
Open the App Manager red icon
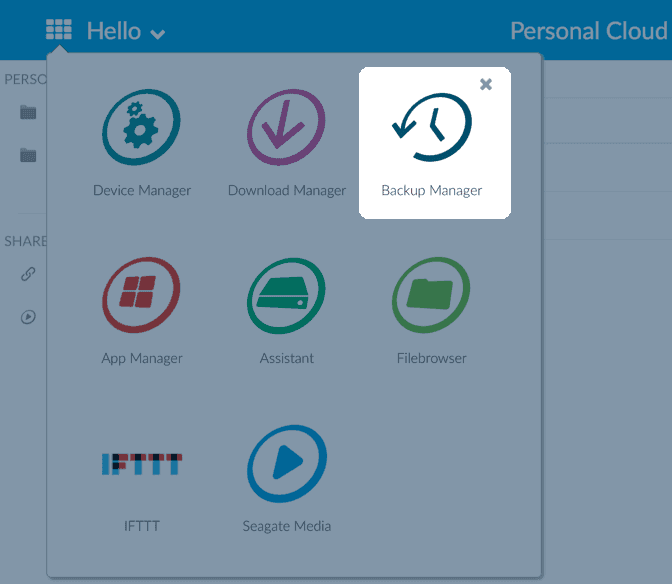[142, 297]
